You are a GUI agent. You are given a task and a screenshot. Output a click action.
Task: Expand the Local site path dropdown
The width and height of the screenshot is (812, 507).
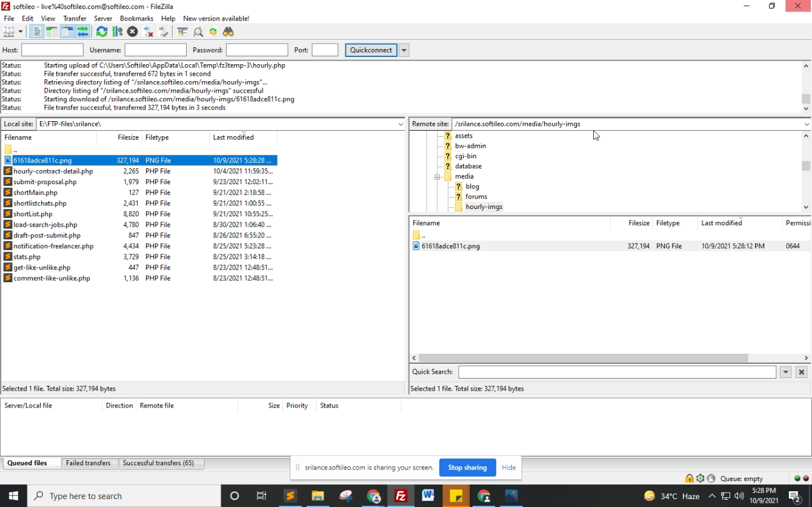pos(401,124)
